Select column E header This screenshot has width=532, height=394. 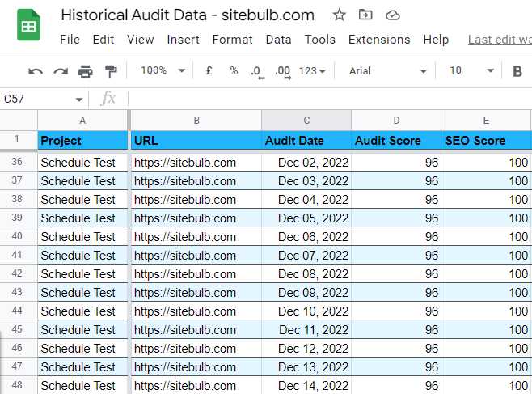coord(486,121)
